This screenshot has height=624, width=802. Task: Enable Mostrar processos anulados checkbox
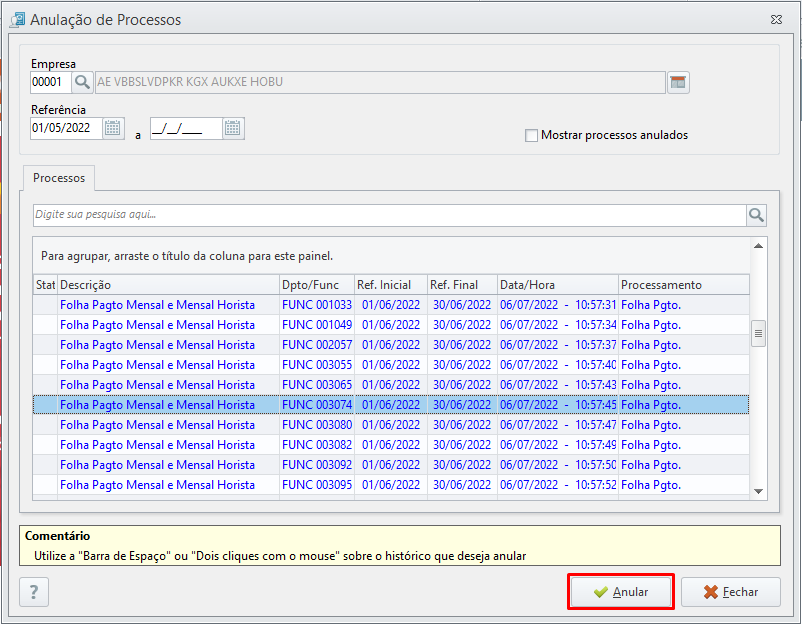pyautogui.click(x=531, y=136)
